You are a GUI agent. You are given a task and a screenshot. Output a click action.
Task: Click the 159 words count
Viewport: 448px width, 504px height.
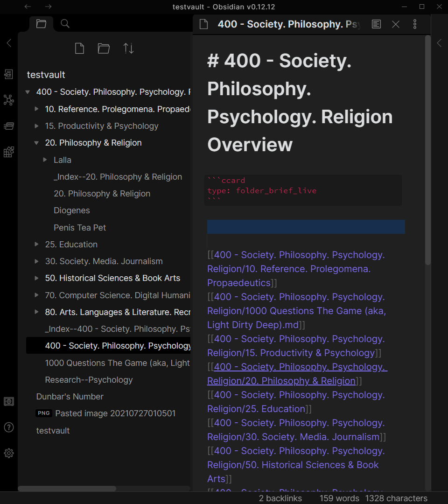[x=339, y=498]
